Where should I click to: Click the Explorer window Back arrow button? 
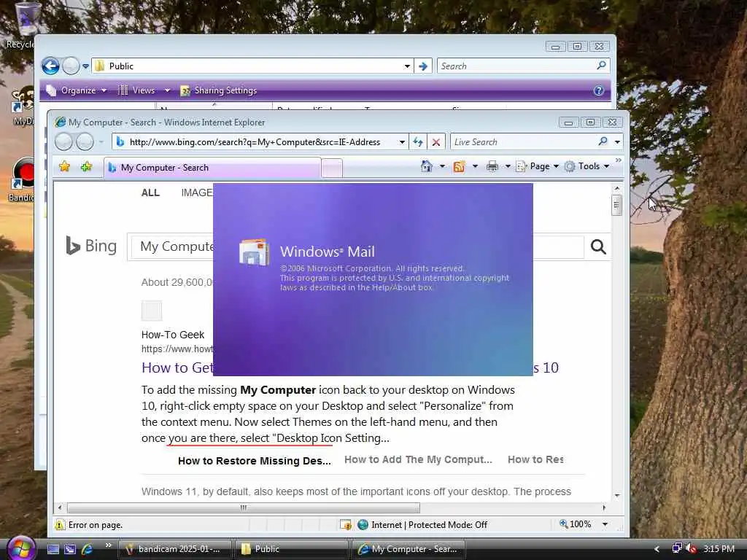pyautogui.click(x=50, y=66)
